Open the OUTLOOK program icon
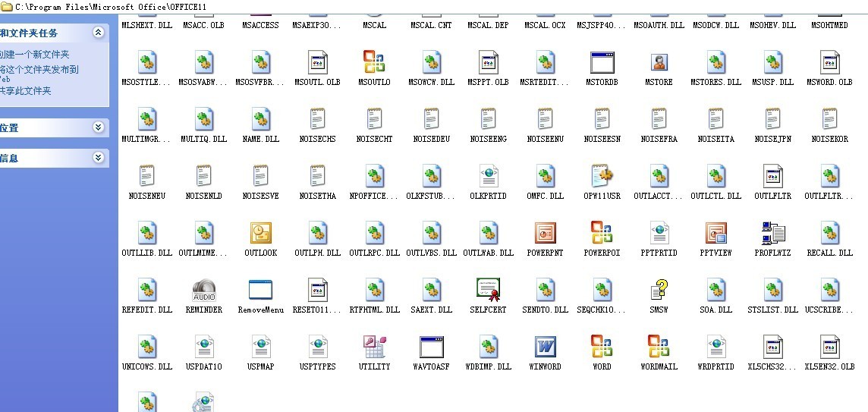Screen dimensions: 868x412 [x=261, y=233]
